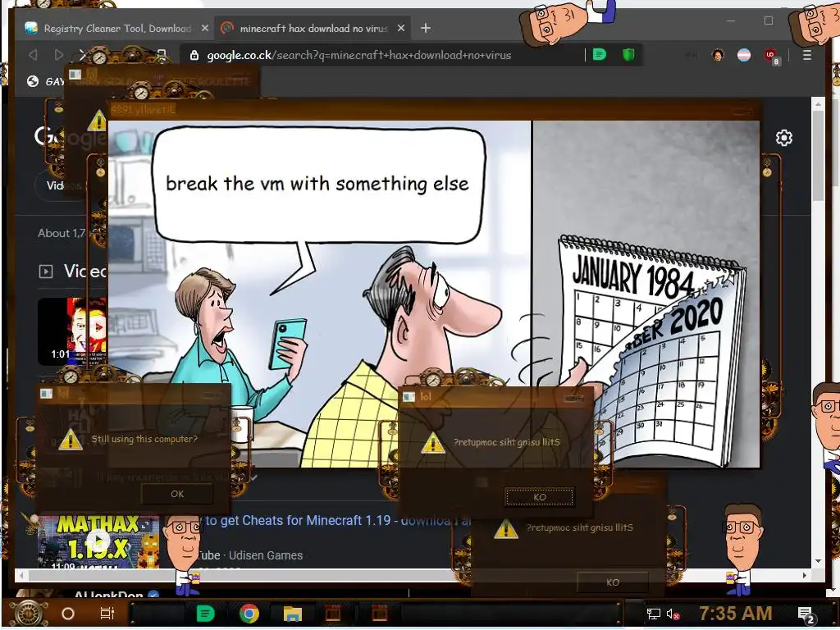This screenshot has width=840, height=630.
Task: Click the muted volume tray icon
Action: (x=673, y=614)
